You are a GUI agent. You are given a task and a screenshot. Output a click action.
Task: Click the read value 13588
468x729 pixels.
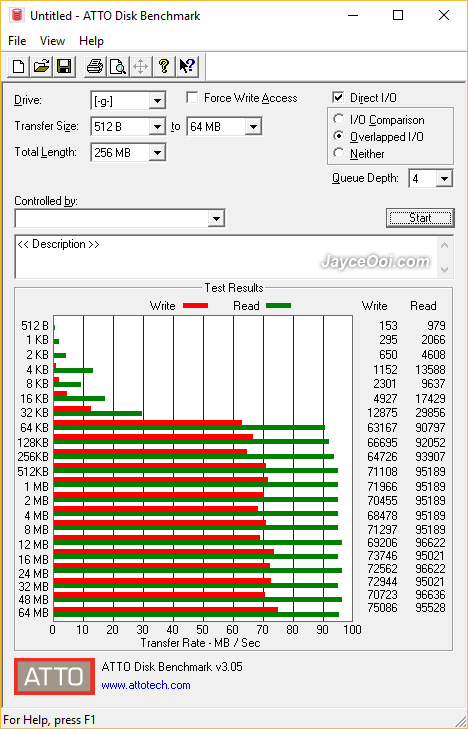[429, 370]
